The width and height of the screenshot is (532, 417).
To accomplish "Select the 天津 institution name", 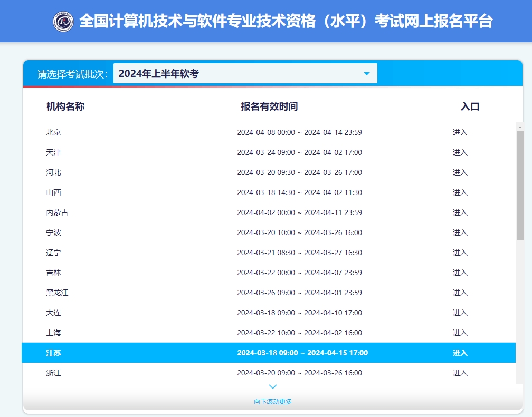I will point(54,152).
